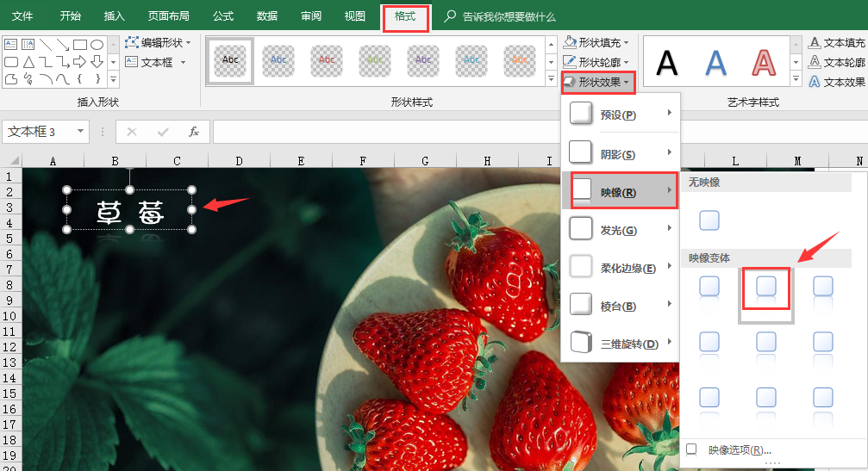
Task: Apply the orange Abc shape style
Action: 519,61
